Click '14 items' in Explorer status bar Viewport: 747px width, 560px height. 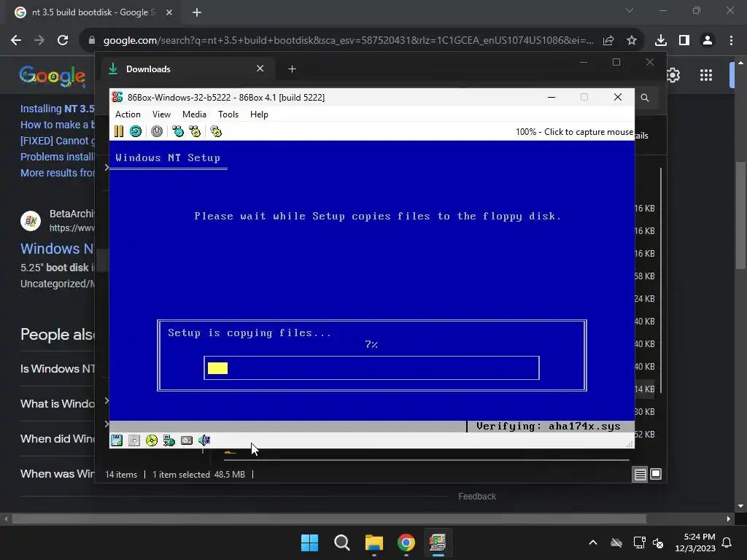[121, 474]
